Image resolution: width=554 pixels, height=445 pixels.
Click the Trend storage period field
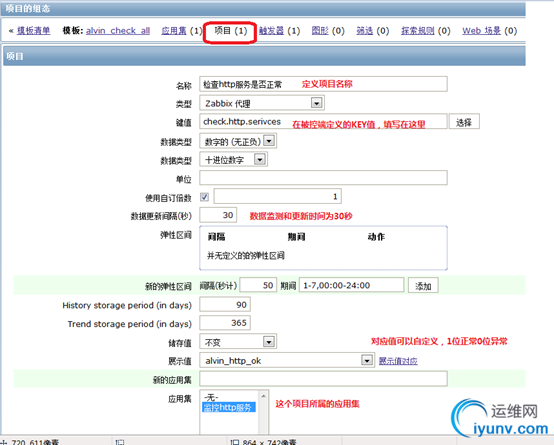click(225, 323)
